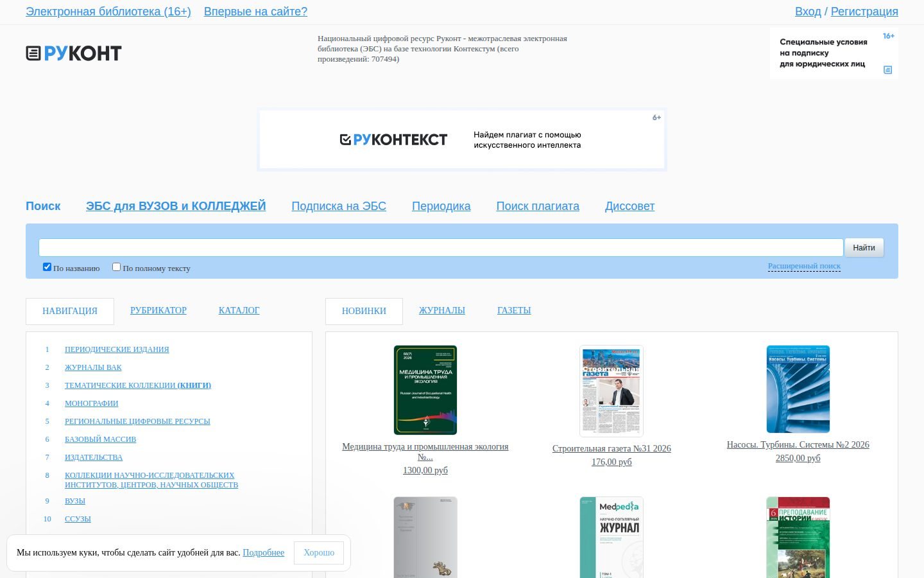Open 'Медицина труда и промышленная экология' title
This screenshot has width=924, height=578.
[x=425, y=451]
